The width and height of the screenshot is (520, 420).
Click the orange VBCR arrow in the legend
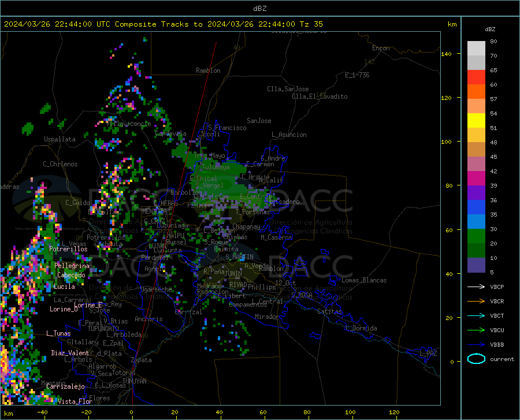click(x=476, y=302)
